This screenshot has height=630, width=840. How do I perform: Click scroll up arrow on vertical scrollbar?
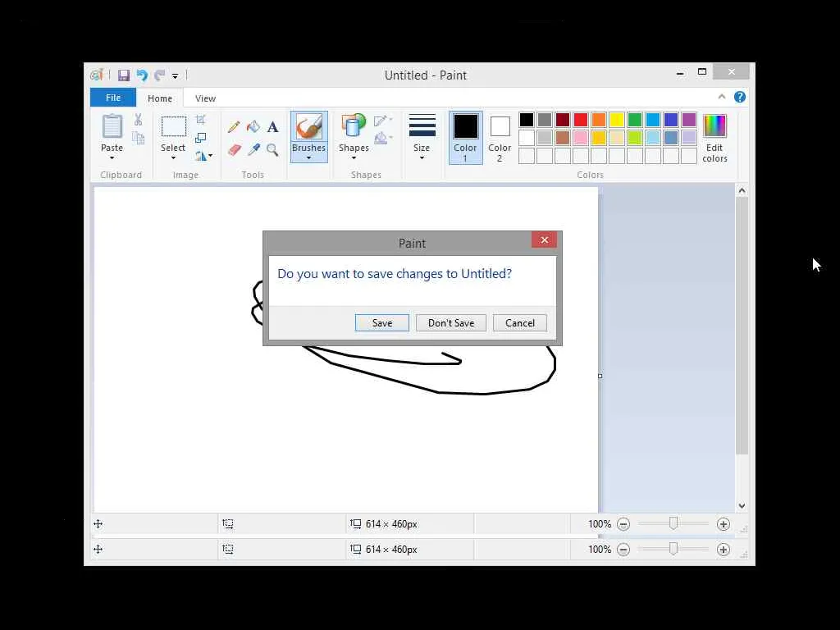click(x=742, y=190)
